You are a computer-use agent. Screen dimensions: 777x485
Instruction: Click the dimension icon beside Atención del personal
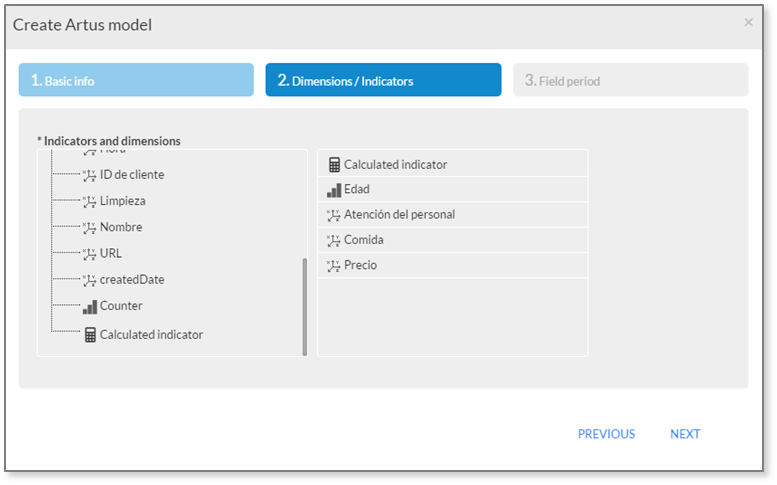tap(333, 215)
